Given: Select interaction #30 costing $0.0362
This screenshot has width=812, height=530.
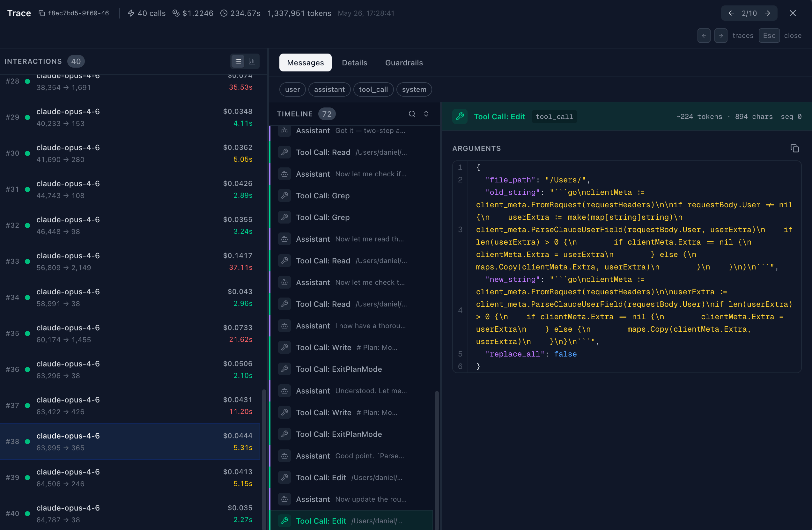Looking at the screenshot, I should (x=130, y=153).
